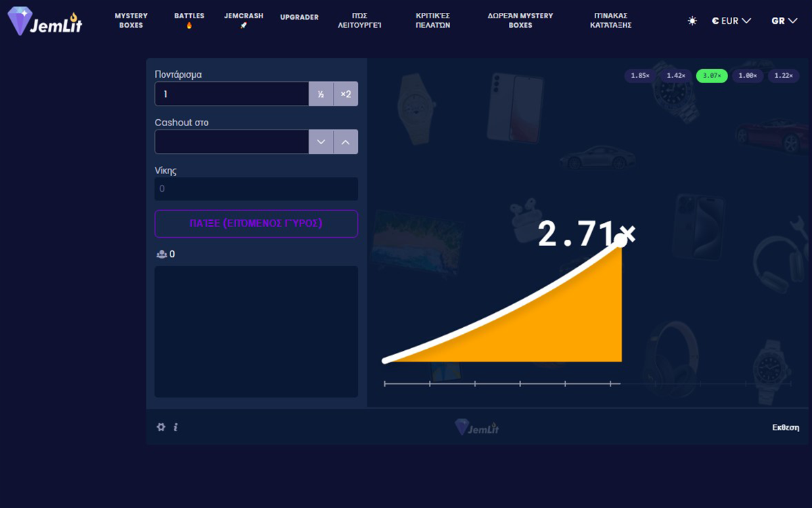The height and width of the screenshot is (508, 812).
Task: Select the green 3.07× history badge
Action: click(x=712, y=76)
